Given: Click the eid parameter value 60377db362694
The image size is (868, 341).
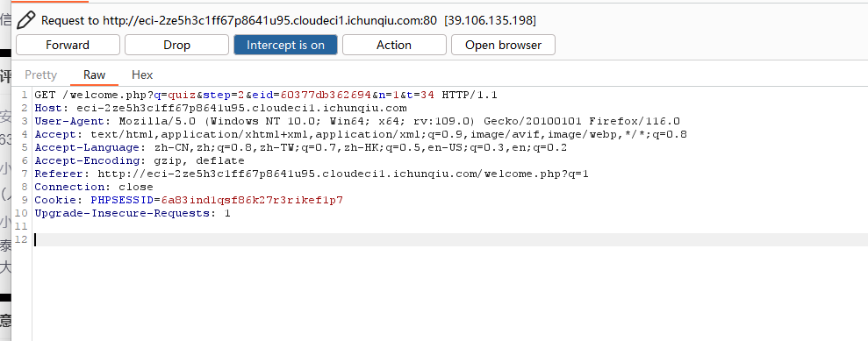Looking at the screenshot, I should [x=326, y=95].
